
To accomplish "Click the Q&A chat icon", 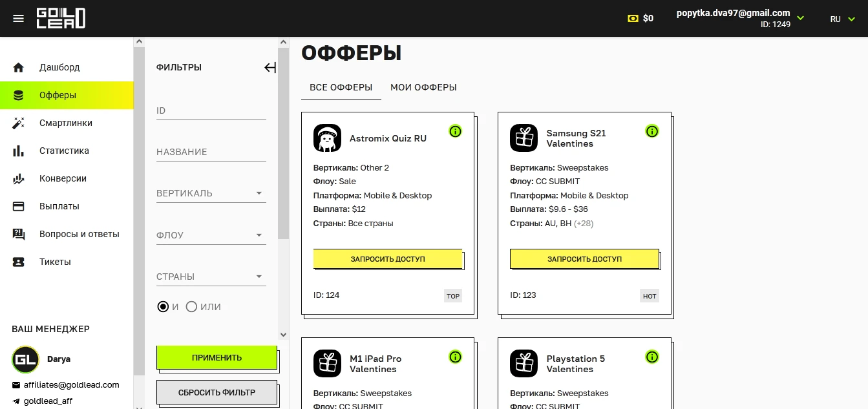I will (18, 234).
